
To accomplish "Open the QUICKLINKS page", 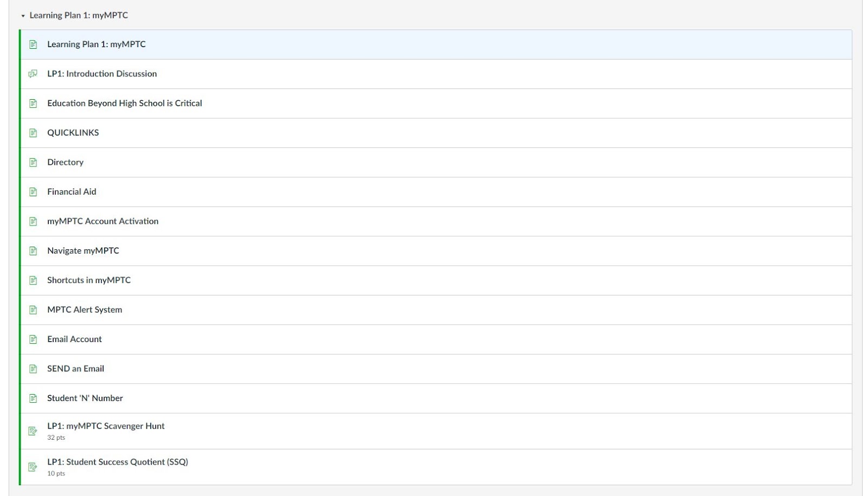I will click(73, 133).
